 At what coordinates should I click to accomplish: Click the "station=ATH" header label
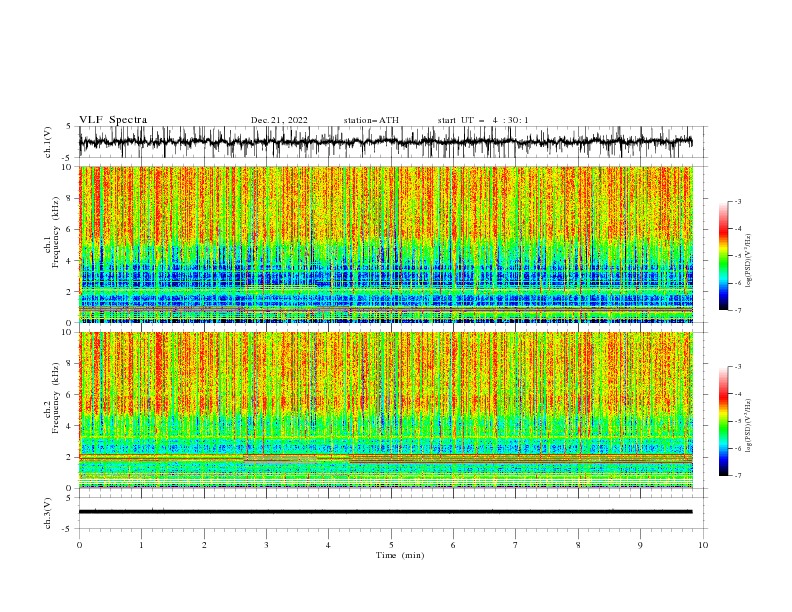pyautogui.click(x=371, y=120)
